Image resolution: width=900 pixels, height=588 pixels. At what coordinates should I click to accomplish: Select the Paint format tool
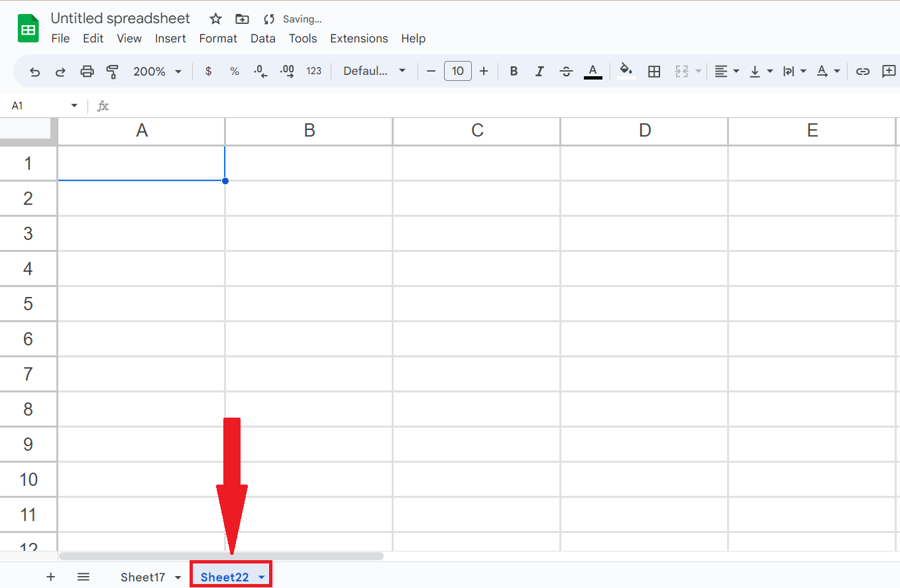click(x=113, y=71)
